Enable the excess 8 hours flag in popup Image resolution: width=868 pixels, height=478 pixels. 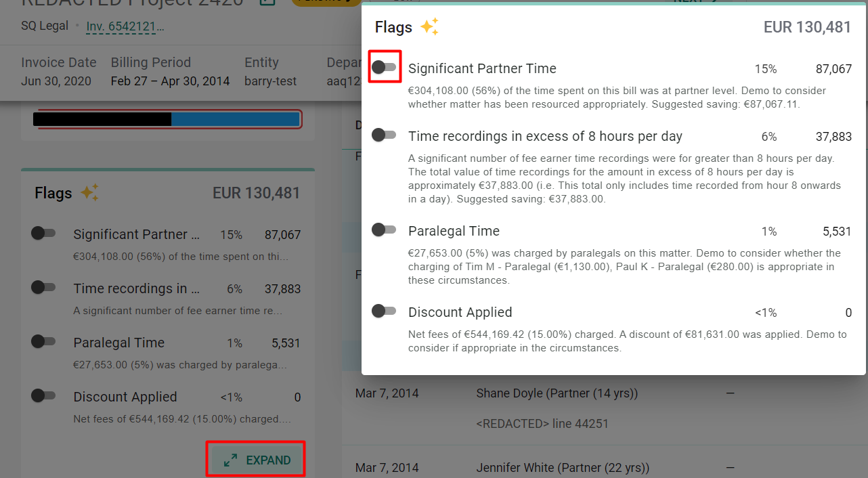pos(384,135)
